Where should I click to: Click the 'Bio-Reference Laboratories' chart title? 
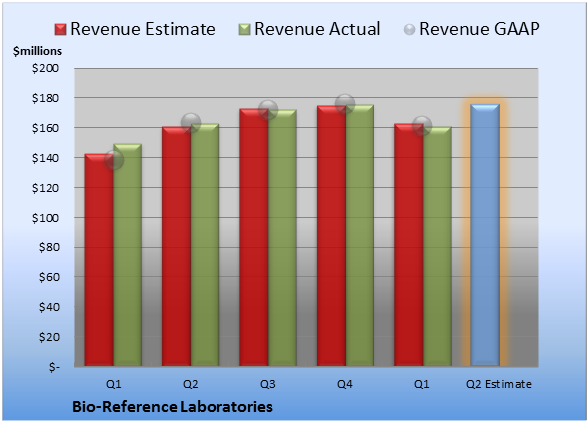point(172,407)
